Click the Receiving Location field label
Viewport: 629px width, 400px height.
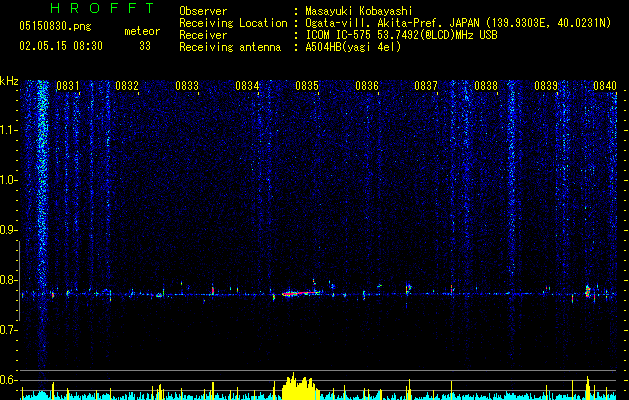click(x=233, y=23)
